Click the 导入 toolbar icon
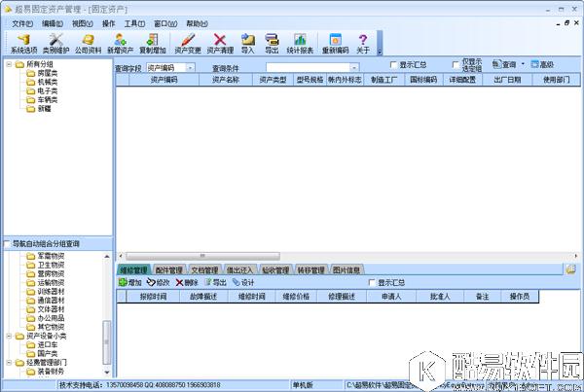 [247, 44]
